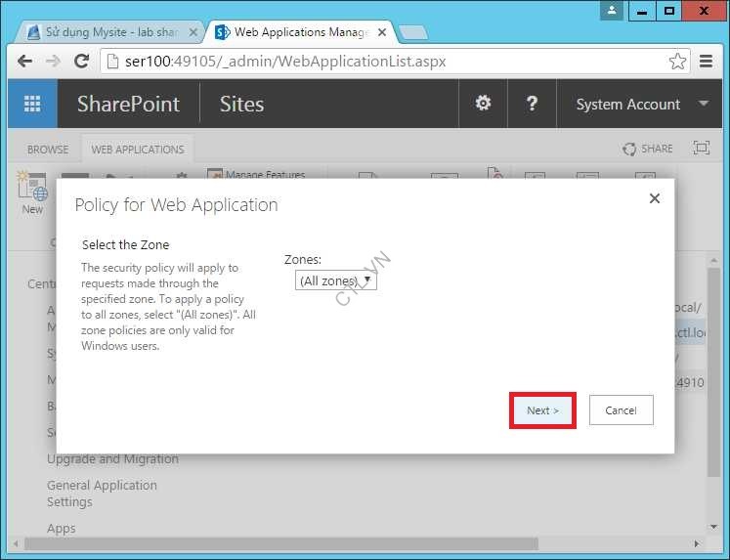Open Upgrade and Migration link
Viewport: 730px width, 560px height.
pos(112,459)
